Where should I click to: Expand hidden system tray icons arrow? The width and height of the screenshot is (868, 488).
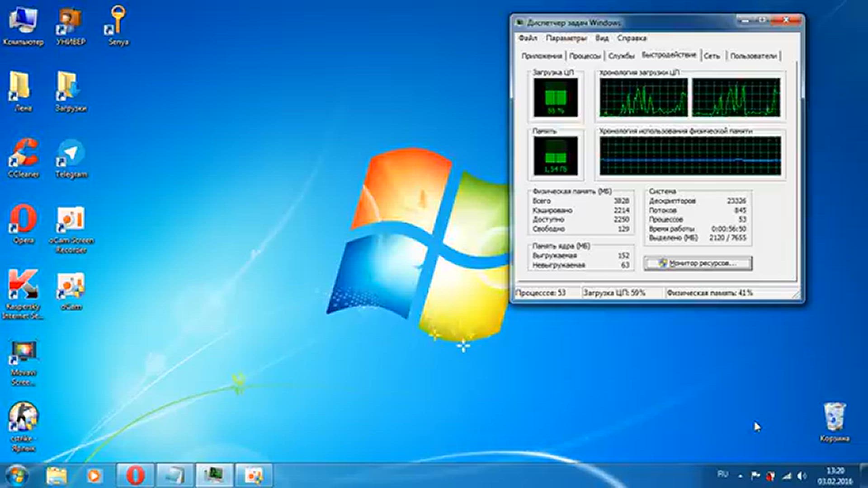pyautogui.click(x=740, y=476)
